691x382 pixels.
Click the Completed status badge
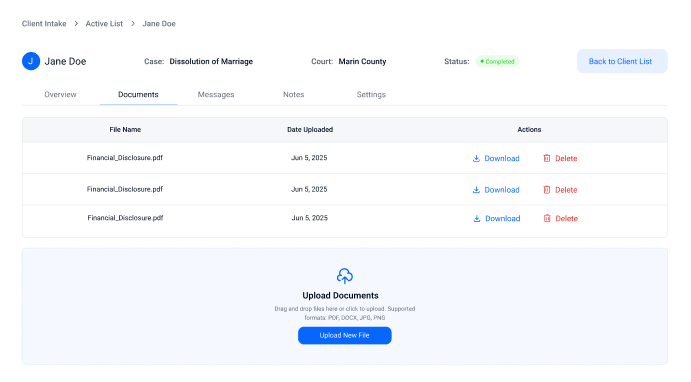coord(498,61)
